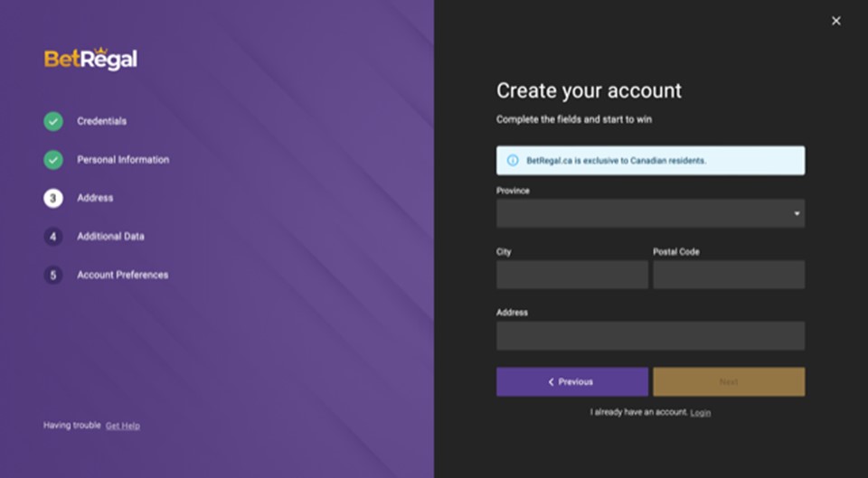Select the Account Preferences step label
868x478 pixels.
122,275
